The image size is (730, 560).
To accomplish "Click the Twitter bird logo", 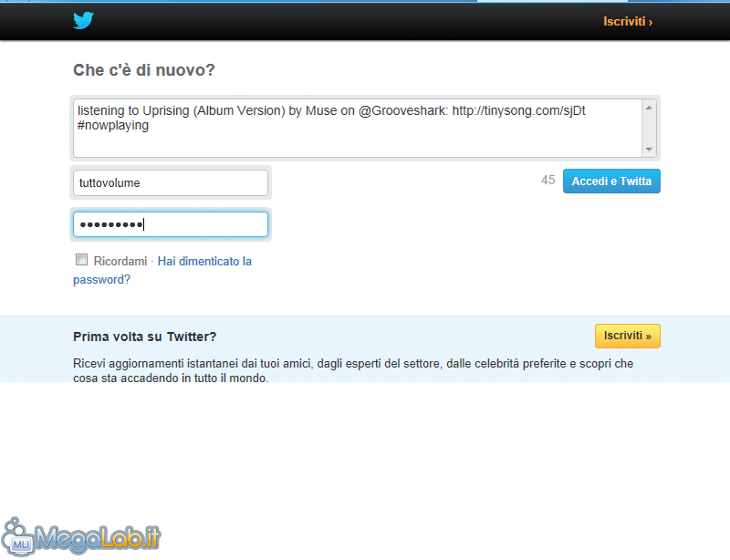I will (83, 20).
